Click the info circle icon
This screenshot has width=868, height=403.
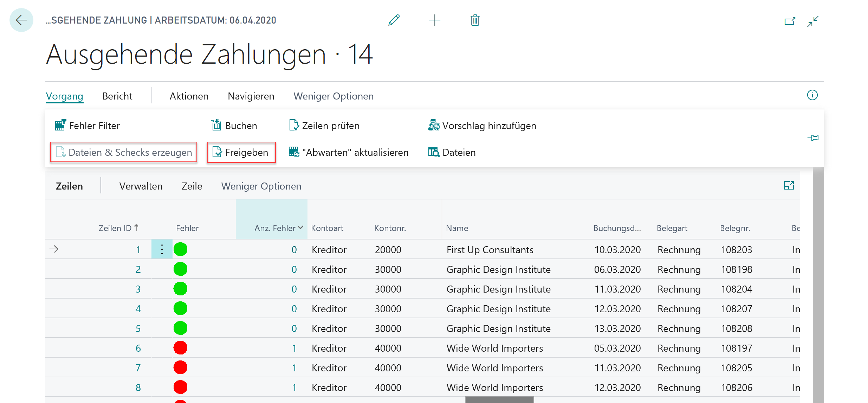pos(812,95)
